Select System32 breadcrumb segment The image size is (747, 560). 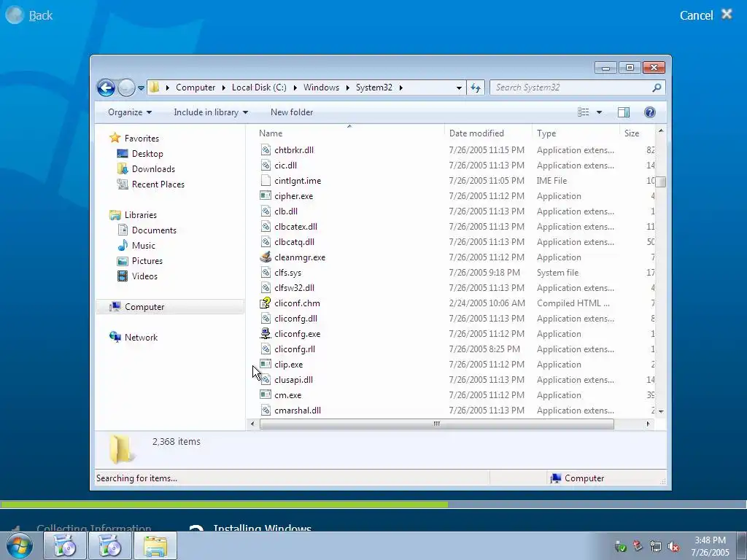tap(374, 87)
